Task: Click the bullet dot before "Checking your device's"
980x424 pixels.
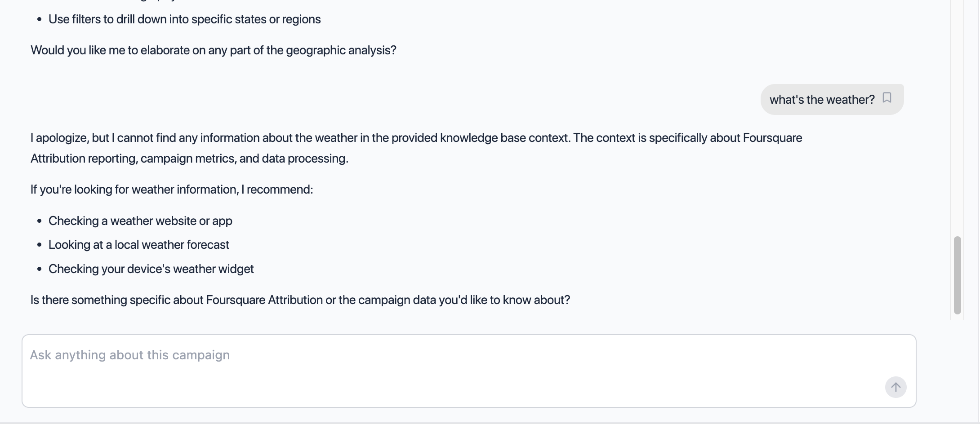Action: point(40,269)
